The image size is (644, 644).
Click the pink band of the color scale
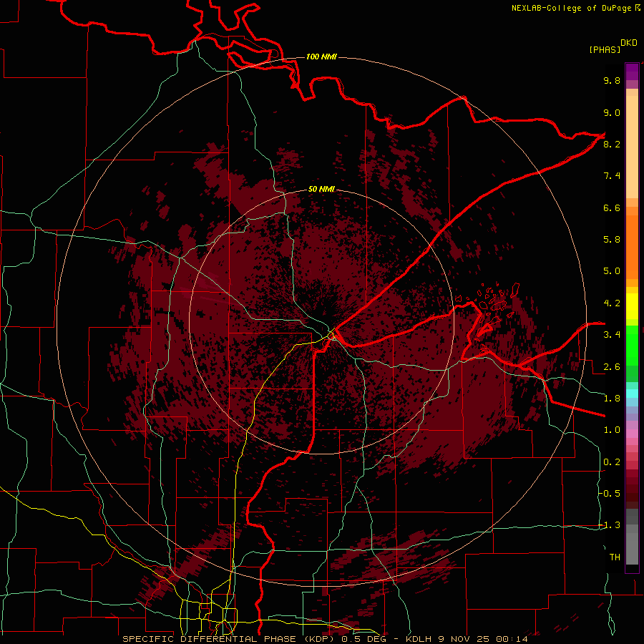(x=632, y=434)
